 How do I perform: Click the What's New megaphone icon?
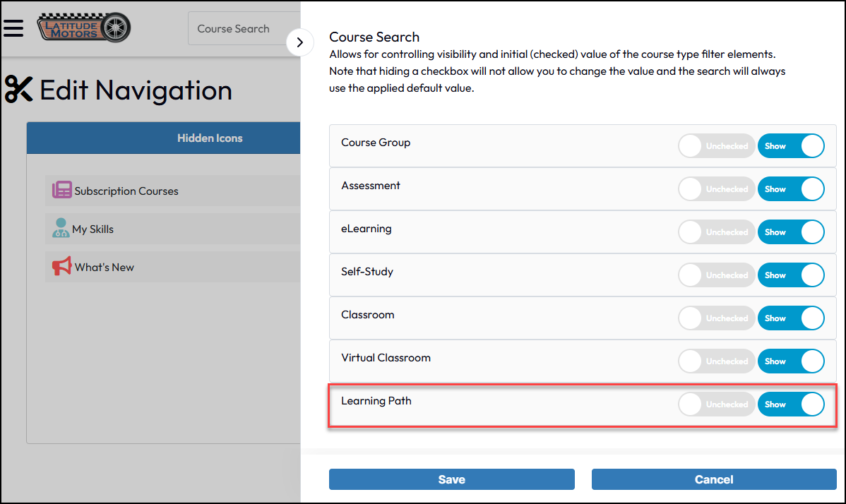(x=62, y=267)
